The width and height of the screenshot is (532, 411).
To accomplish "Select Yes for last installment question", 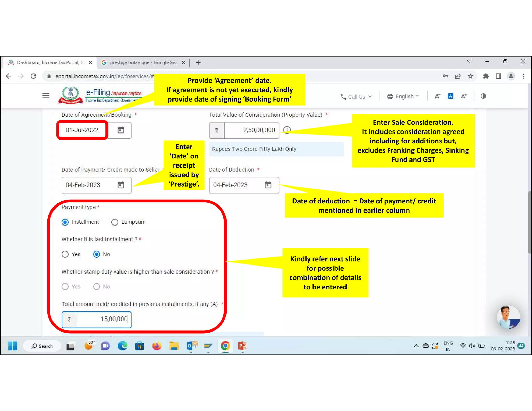I will pyautogui.click(x=65, y=254).
